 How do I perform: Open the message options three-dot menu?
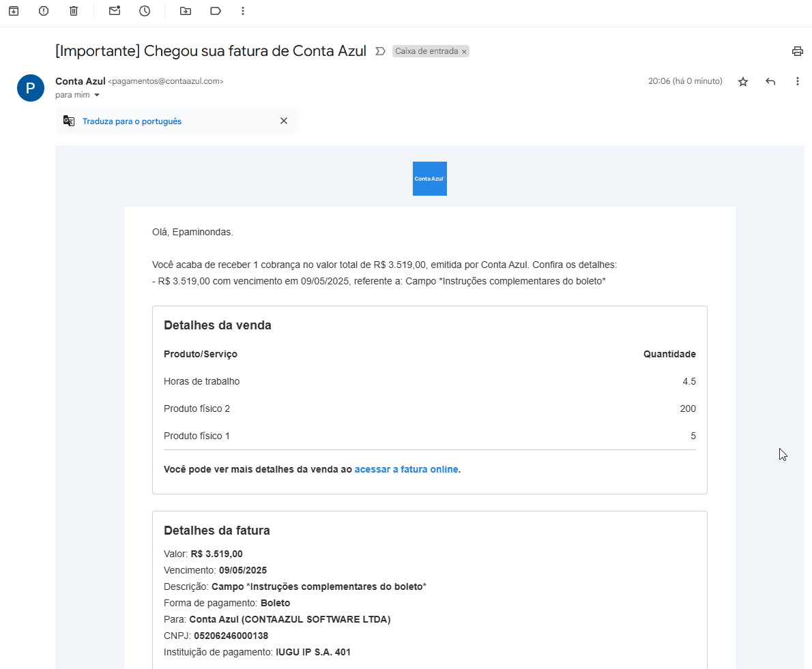coord(797,81)
